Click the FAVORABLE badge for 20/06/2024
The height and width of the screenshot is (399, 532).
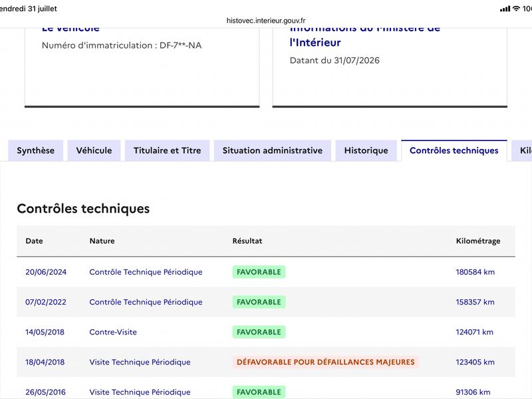click(x=259, y=272)
